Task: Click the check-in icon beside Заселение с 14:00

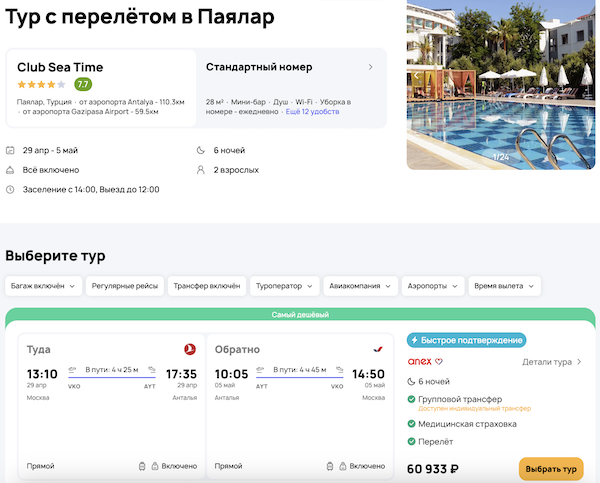Action: (x=10, y=188)
